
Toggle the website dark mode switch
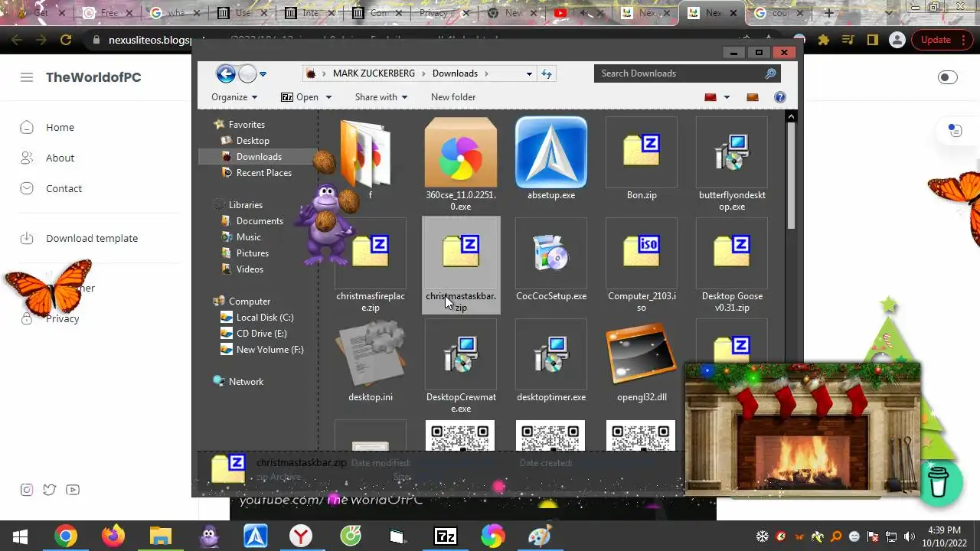[948, 77]
